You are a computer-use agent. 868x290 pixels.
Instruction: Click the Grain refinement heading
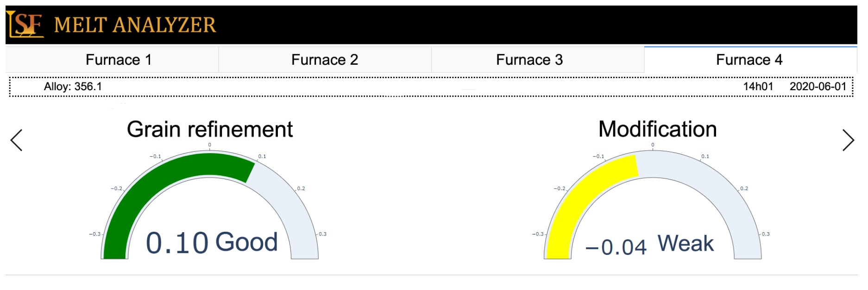tap(210, 130)
